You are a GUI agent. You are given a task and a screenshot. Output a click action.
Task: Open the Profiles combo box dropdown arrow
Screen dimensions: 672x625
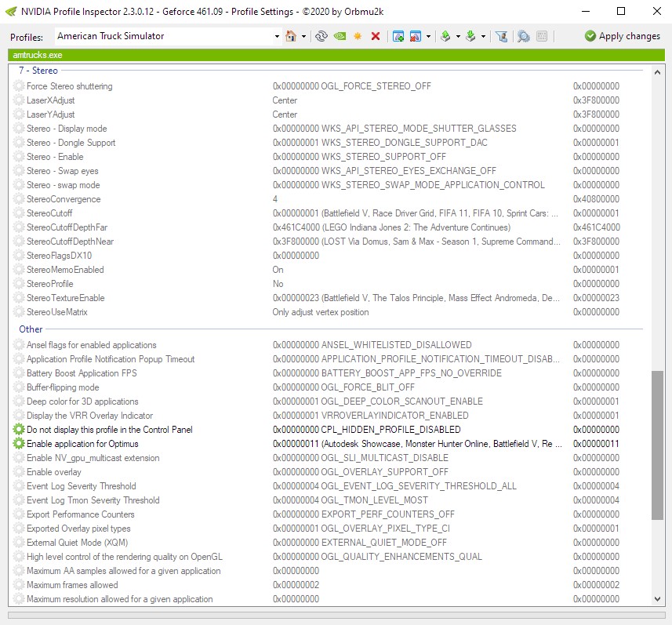(x=277, y=36)
